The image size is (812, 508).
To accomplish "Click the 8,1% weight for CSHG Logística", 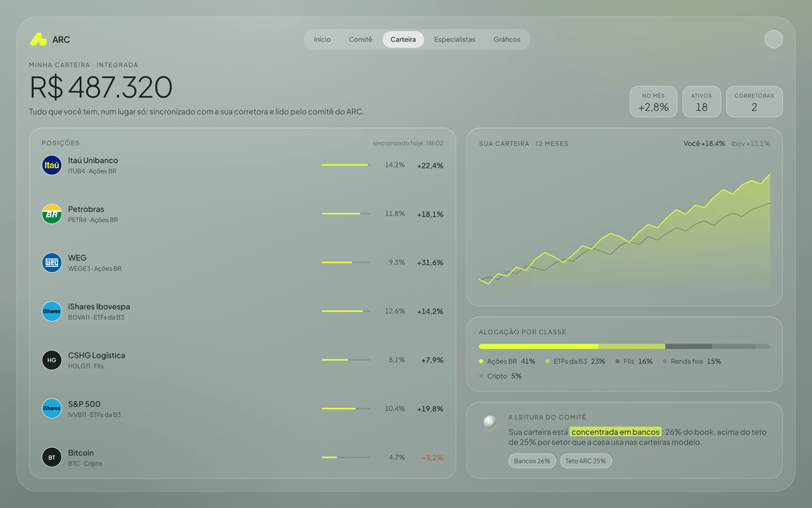I will (x=397, y=360).
